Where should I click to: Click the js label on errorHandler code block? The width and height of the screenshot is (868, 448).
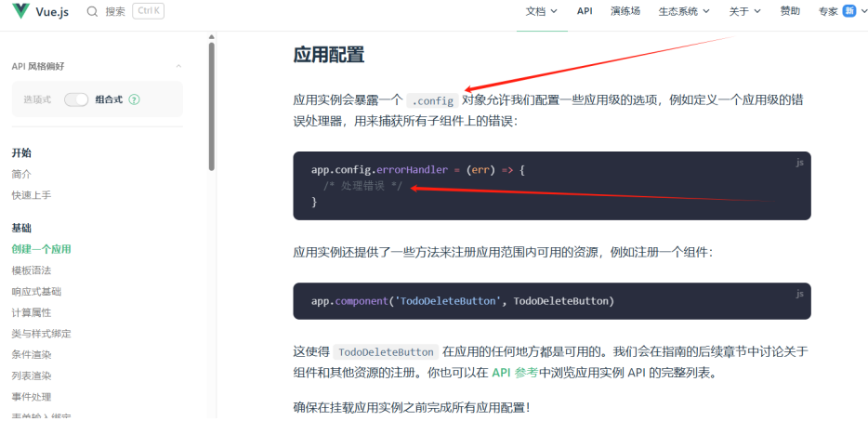point(800,163)
